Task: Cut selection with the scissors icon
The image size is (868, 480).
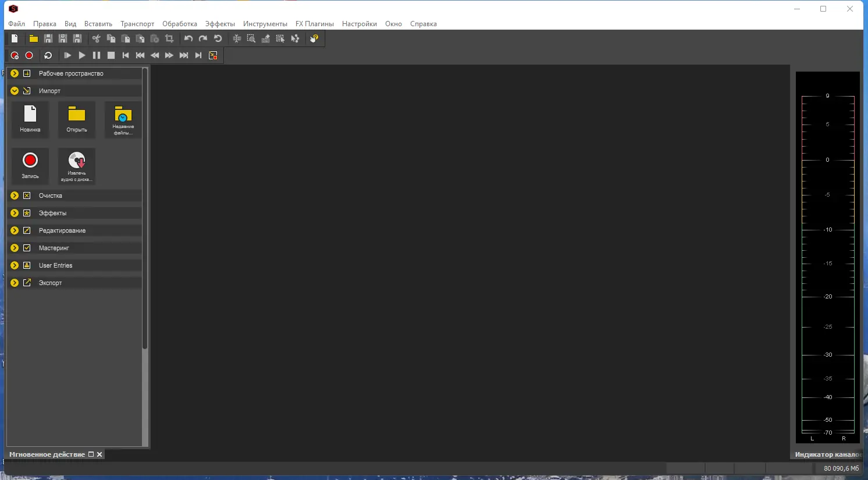Action: click(x=97, y=38)
